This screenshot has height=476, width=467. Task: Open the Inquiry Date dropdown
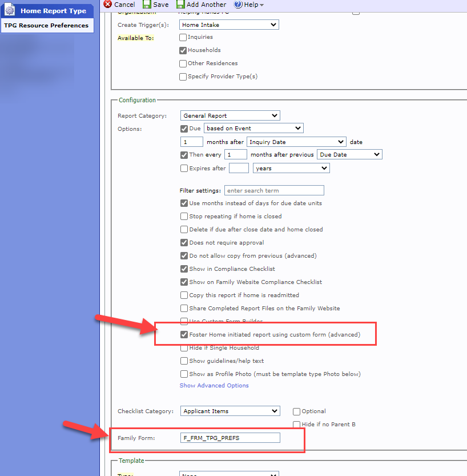296,142
